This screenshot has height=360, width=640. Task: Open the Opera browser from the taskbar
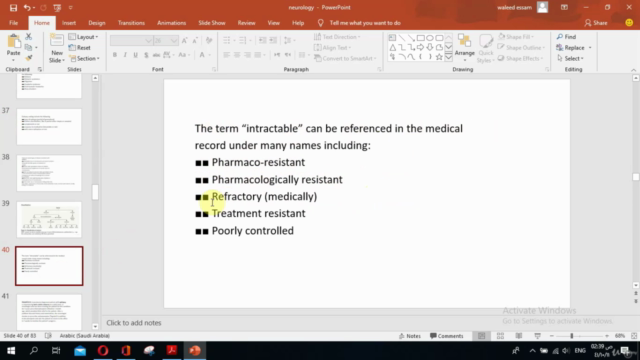(103, 351)
